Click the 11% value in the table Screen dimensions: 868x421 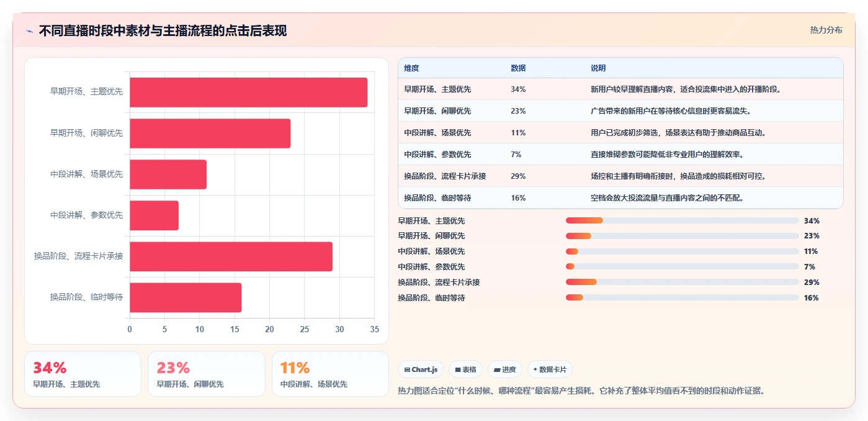[x=518, y=133]
